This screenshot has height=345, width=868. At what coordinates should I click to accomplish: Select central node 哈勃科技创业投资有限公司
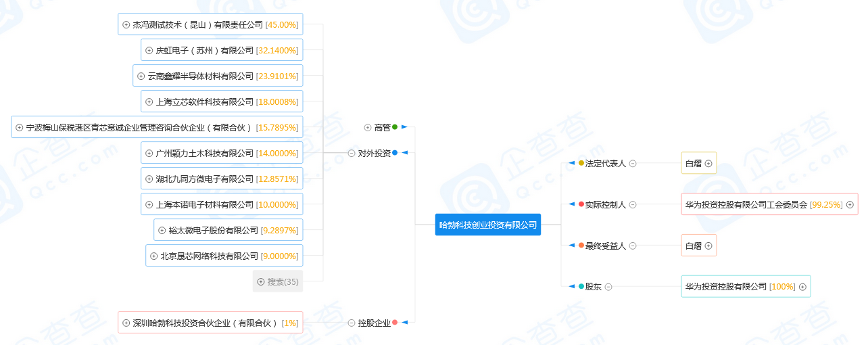[x=488, y=225]
